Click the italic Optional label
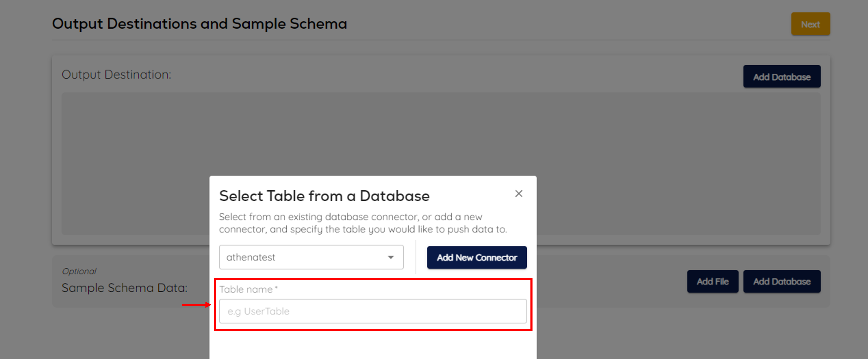The height and width of the screenshot is (359, 868). click(79, 271)
